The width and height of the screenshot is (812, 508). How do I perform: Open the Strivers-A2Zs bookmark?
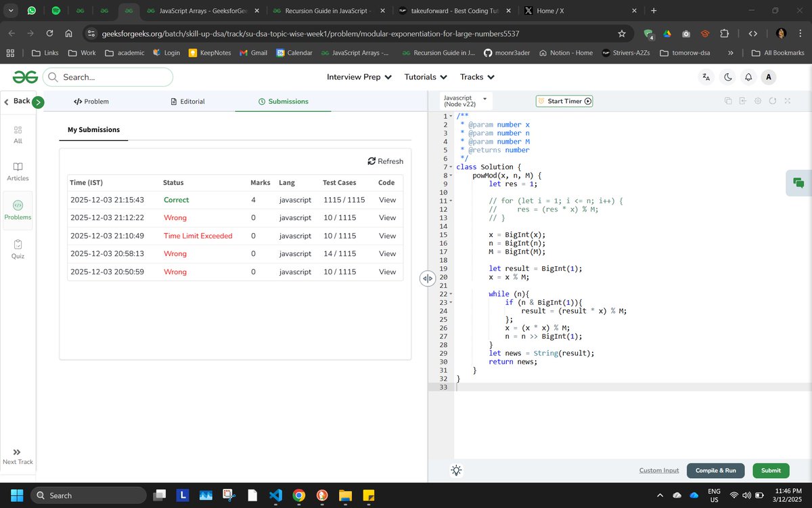click(627, 53)
